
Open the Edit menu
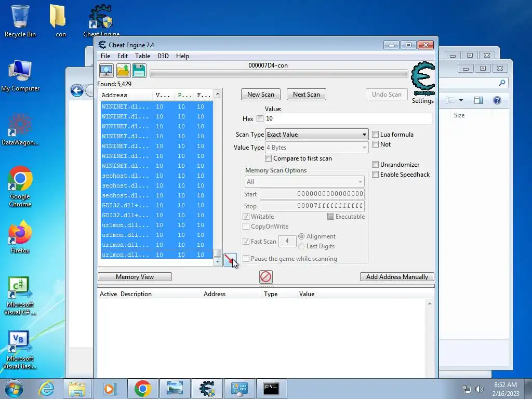pos(123,56)
